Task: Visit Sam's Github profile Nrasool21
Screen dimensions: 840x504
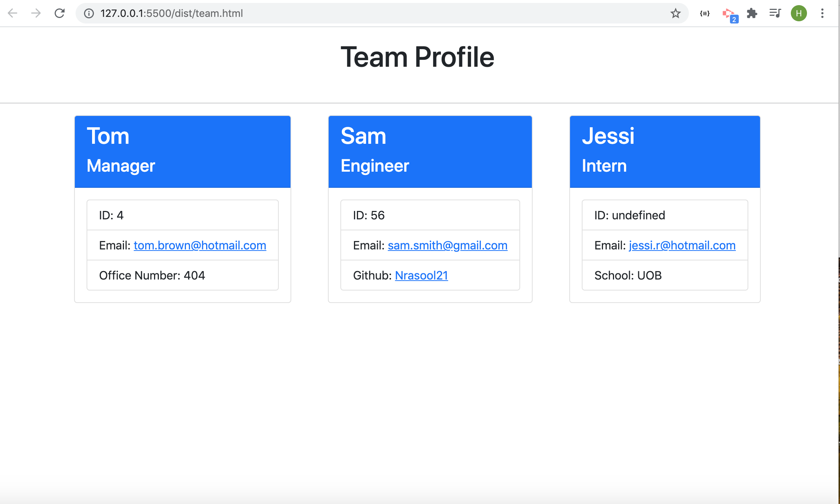Action: coord(421,275)
